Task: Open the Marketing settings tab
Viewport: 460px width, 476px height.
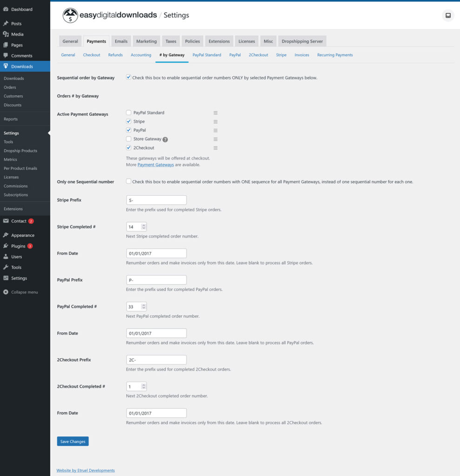Action: tap(147, 41)
